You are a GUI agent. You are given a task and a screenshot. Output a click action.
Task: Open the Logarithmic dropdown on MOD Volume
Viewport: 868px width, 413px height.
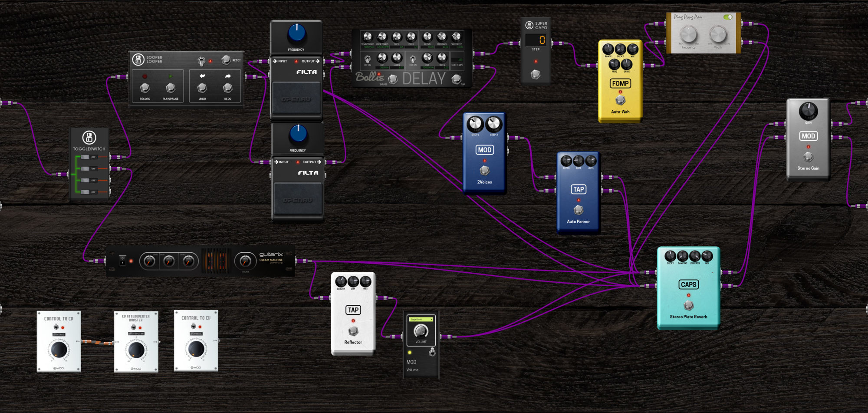(x=421, y=319)
